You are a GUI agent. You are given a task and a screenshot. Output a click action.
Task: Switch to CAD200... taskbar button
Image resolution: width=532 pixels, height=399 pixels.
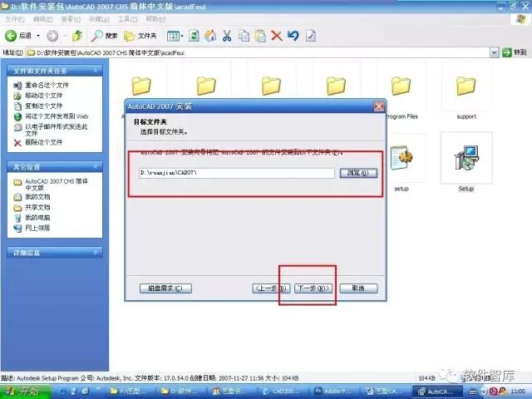click(x=284, y=392)
